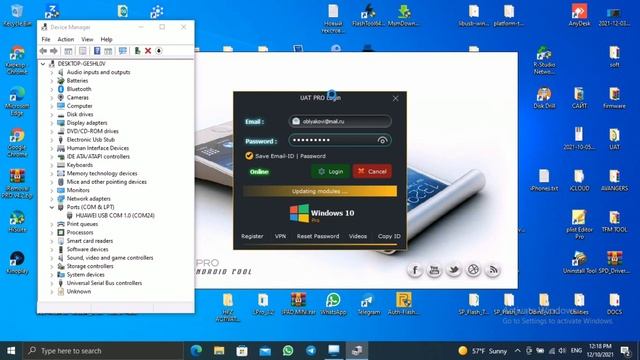This screenshot has height=360, width=640.
Task: Expand Audio inputs and outputs node
Action: [x=52, y=72]
